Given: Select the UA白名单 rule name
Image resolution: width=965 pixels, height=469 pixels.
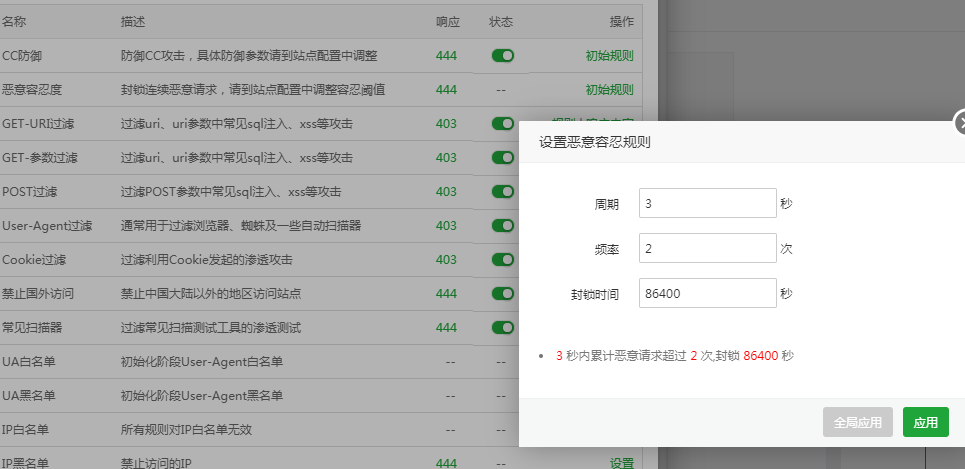Looking at the screenshot, I should click(x=29, y=361).
